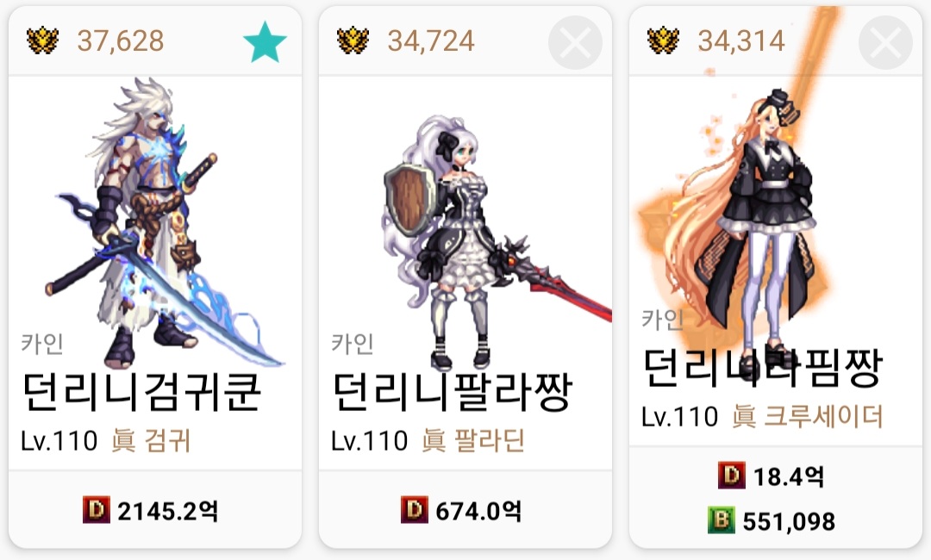Toggle the teal favorite star on first card
The width and height of the screenshot is (931, 560).
coord(265,42)
